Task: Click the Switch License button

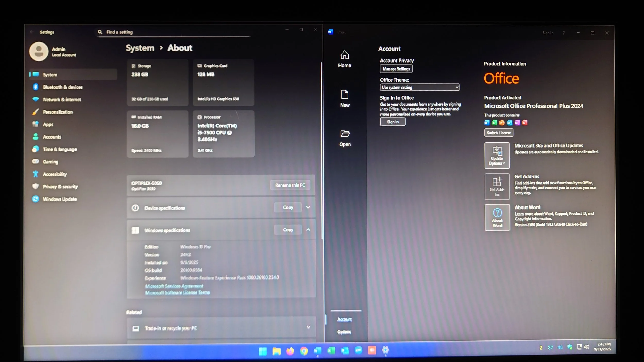Action: coord(498,133)
